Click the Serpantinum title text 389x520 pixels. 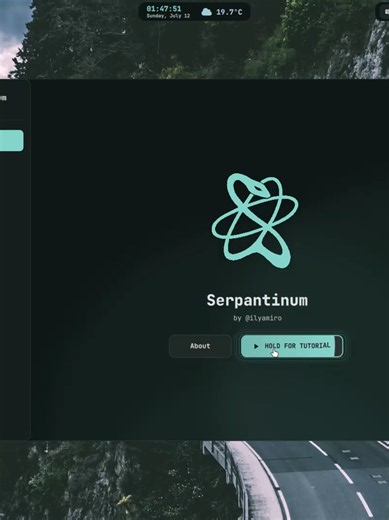[257, 300]
